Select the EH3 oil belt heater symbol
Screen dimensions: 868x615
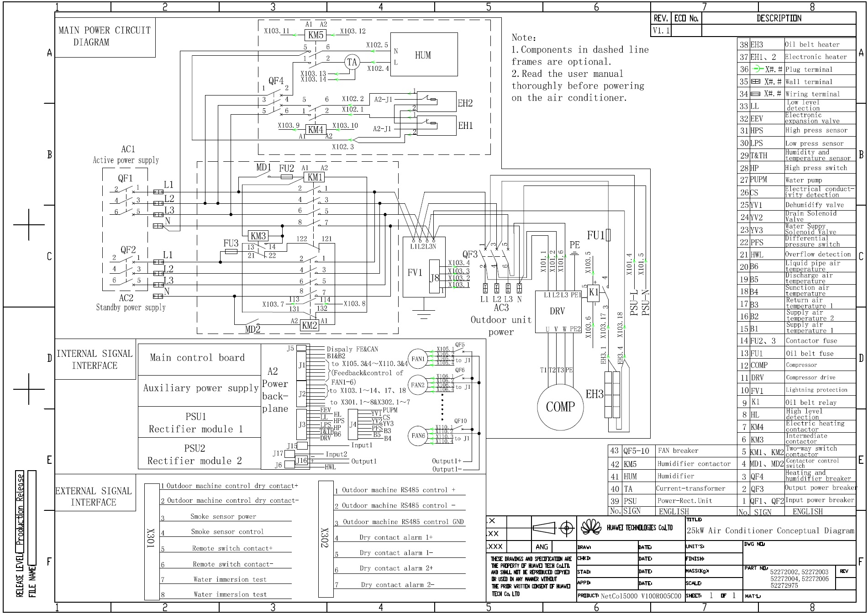tap(613, 395)
